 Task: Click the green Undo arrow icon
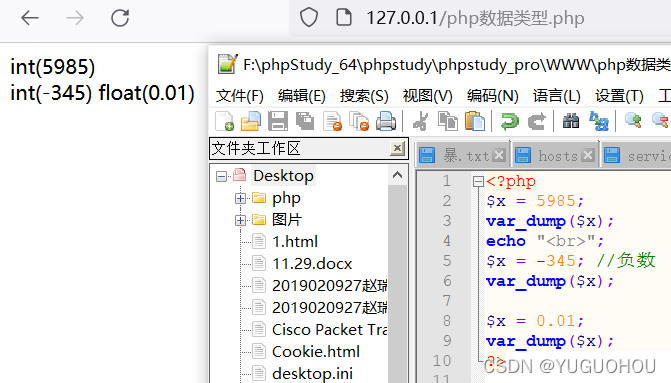pyautogui.click(x=509, y=121)
